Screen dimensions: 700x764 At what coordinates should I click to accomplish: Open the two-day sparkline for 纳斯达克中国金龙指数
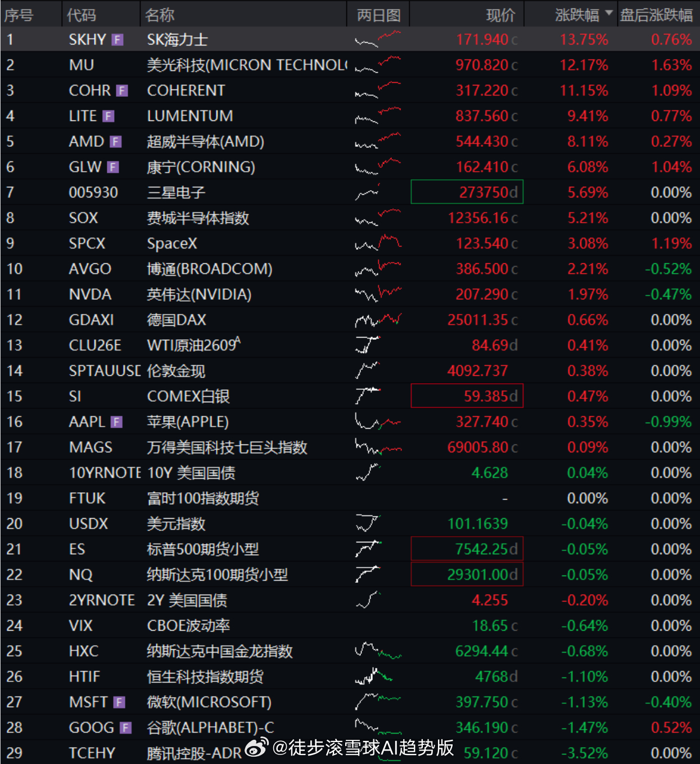tap(378, 651)
